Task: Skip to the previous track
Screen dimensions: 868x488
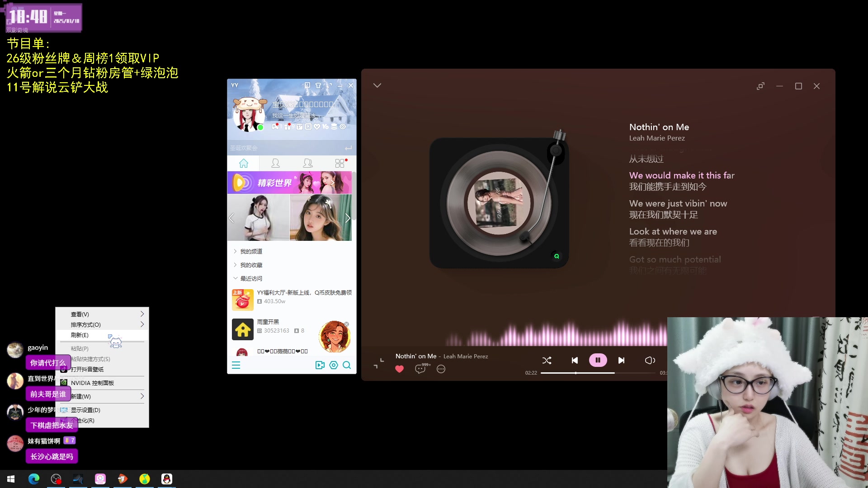Action: (x=575, y=360)
